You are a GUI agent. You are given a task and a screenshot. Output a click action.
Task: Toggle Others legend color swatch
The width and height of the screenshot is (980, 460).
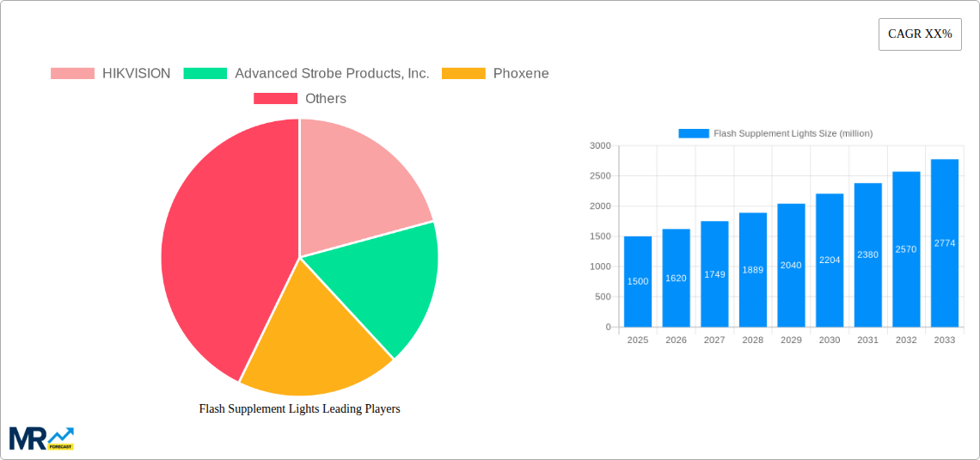[x=276, y=99]
